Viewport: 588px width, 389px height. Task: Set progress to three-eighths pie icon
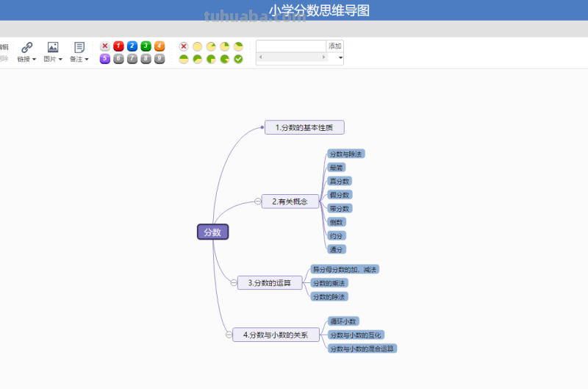238,46
